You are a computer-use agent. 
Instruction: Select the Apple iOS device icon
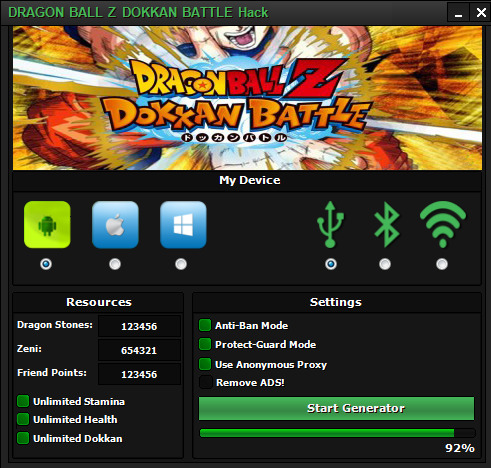[115, 224]
